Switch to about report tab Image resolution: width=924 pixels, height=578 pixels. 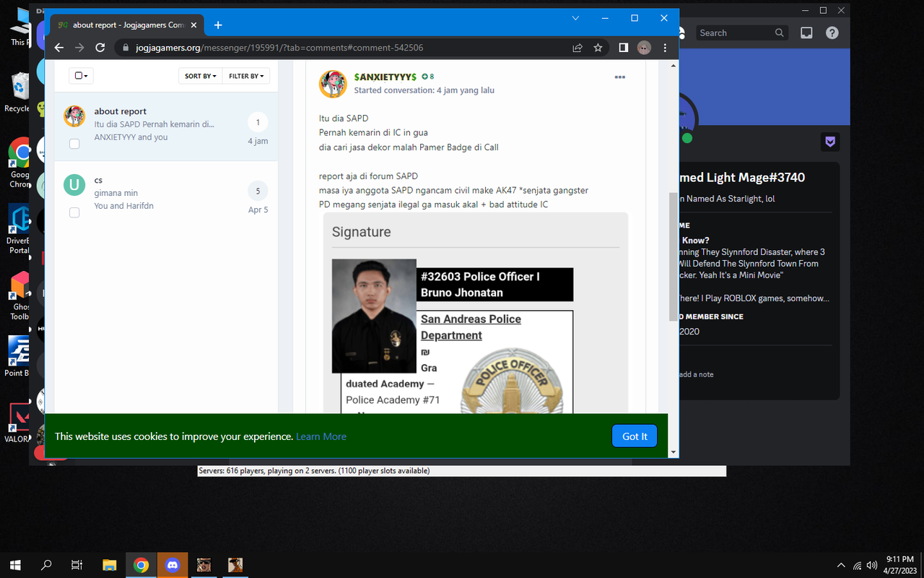click(x=128, y=25)
